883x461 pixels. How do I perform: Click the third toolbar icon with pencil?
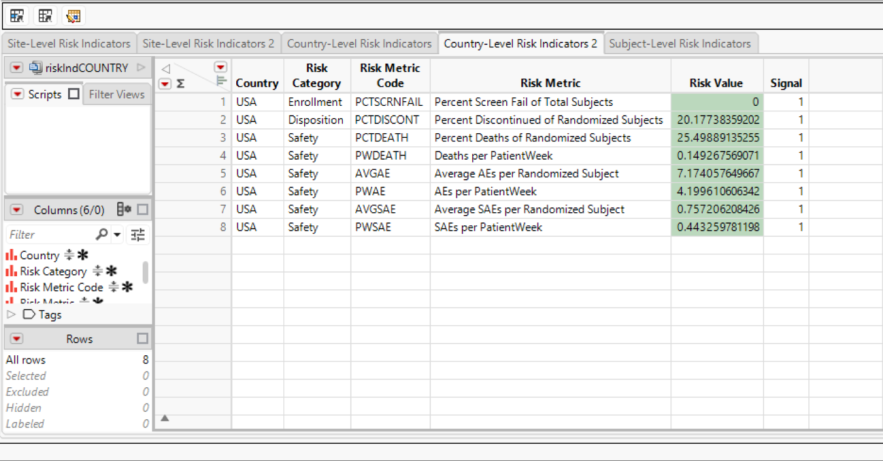click(x=73, y=16)
